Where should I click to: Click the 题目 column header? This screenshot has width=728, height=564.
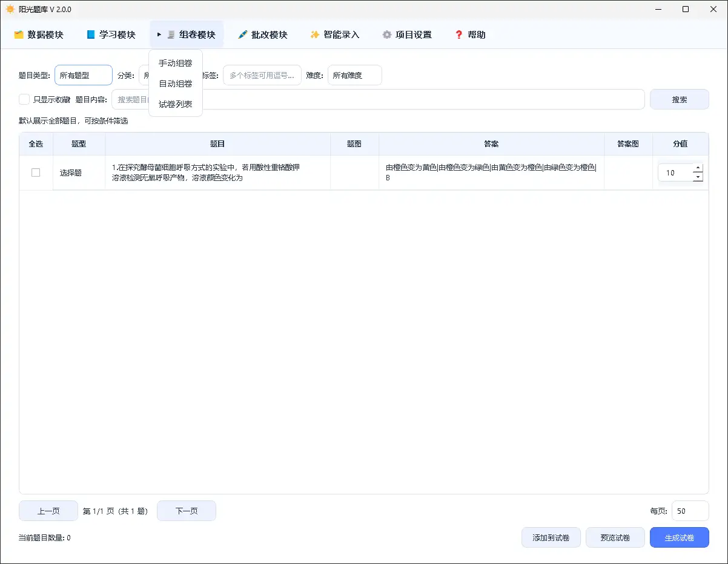[x=217, y=144]
